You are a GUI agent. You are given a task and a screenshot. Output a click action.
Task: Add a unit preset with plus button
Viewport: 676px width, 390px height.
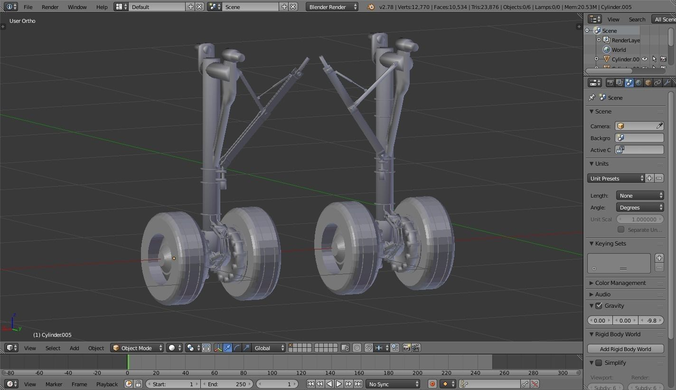(650, 178)
